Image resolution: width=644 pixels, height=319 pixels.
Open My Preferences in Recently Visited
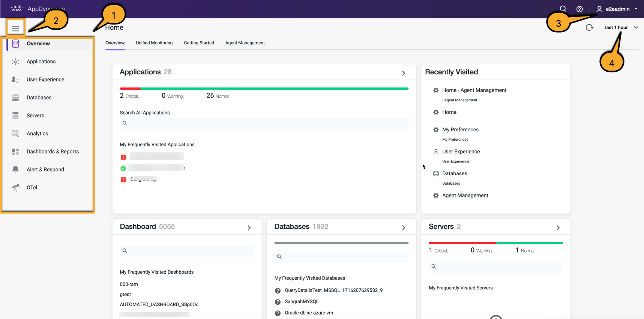460,130
